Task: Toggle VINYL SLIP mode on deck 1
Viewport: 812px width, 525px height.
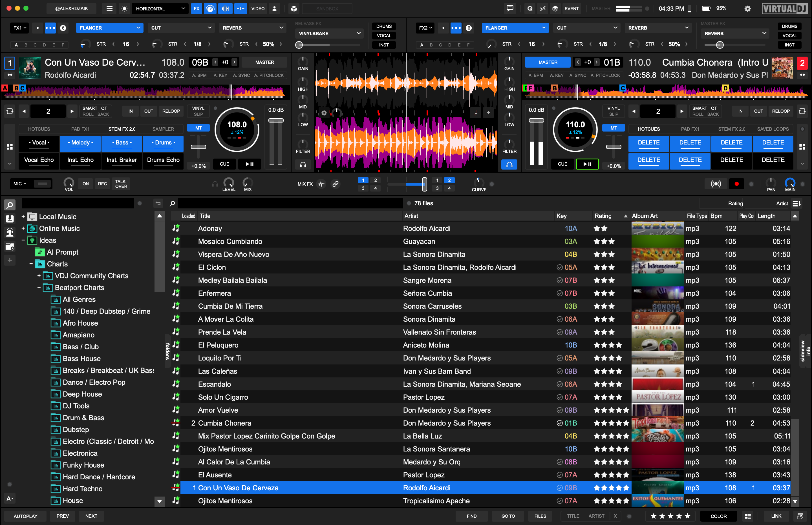Action: click(x=198, y=111)
